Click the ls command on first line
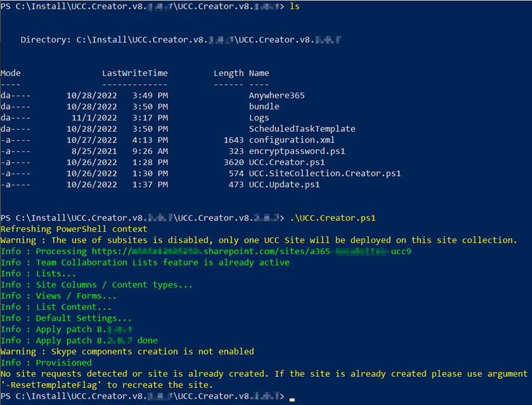Image resolution: width=532 pixels, height=405 pixels. (x=295, y=6)
